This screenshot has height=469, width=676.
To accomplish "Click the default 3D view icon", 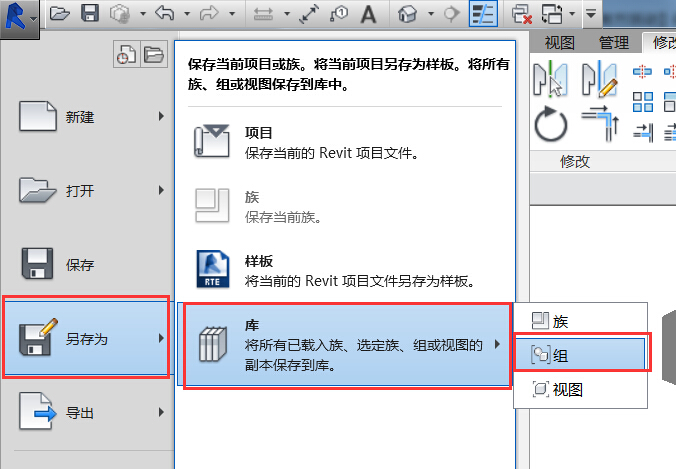I will click(407, 14).
